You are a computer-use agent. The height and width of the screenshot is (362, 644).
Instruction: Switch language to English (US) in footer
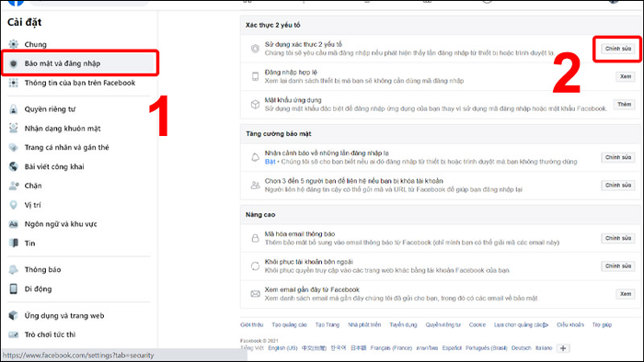click(282, 347)
